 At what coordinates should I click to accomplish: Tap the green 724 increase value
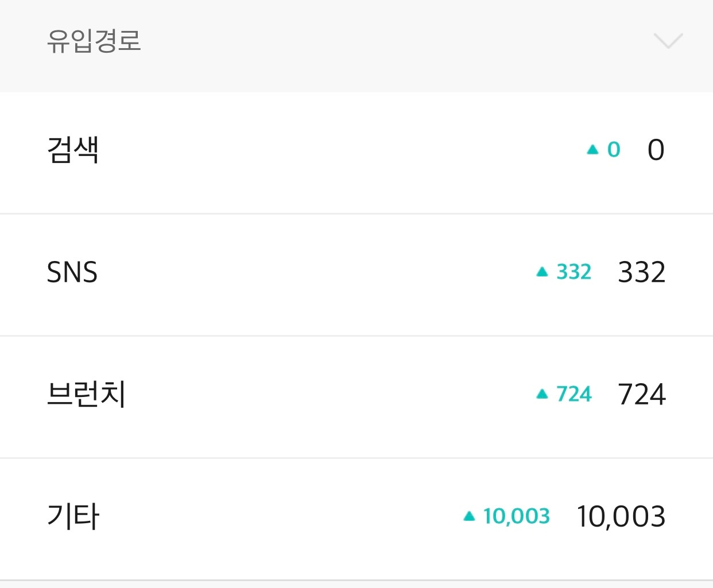coord(573,394)
